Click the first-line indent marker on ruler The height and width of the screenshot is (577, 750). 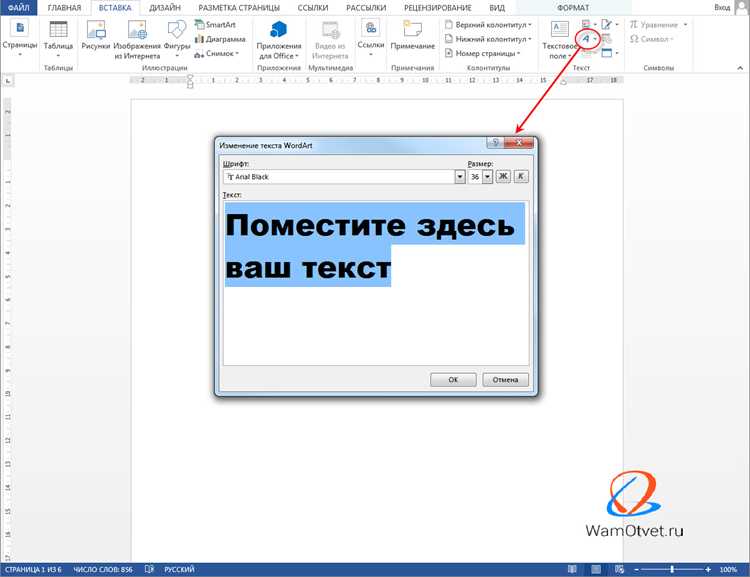click(190, 77)
